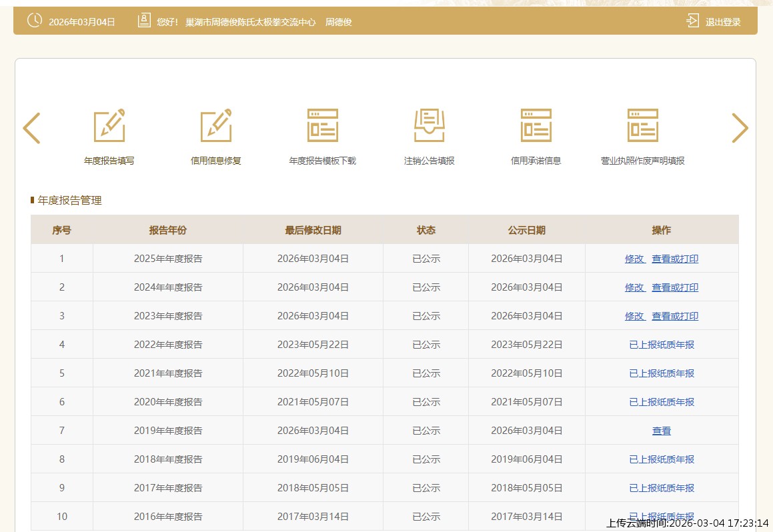
Task: Click the 报告年份 column header
Action: 168,230
